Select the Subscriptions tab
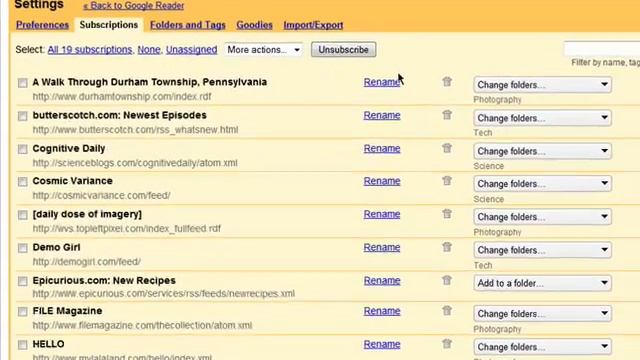Screen dimensions: 640x360 [x=109, y=25]
